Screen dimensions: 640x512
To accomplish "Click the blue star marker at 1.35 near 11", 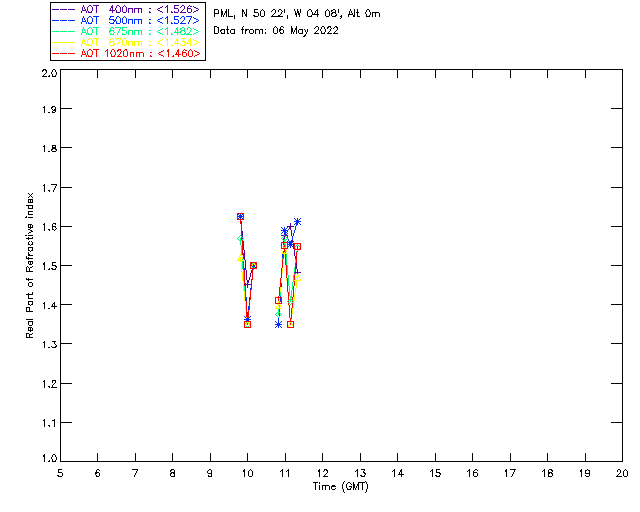I will [x=278, y=324].
